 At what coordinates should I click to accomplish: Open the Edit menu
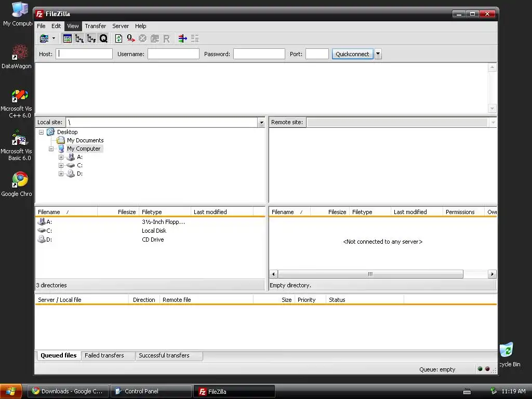click(56, 26)
